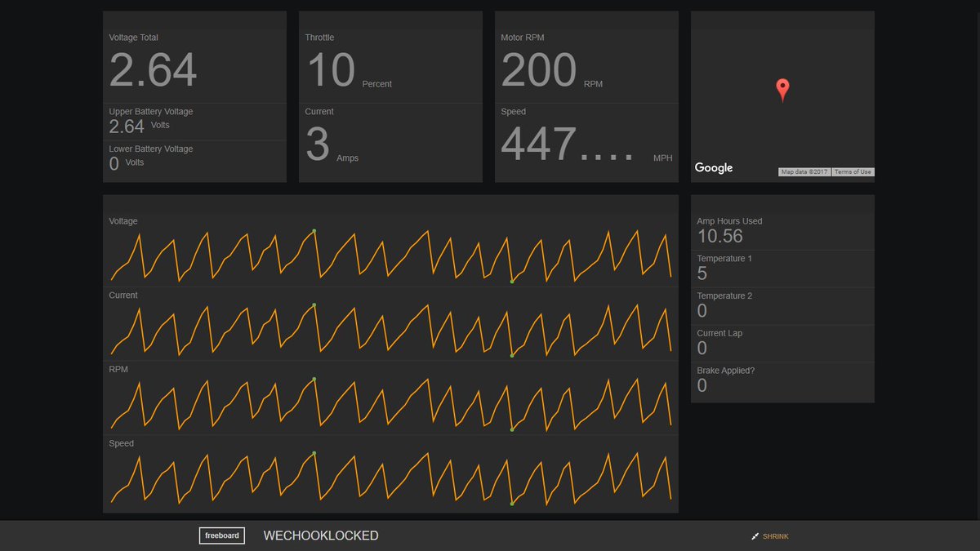
Task: Click the Percent unit label
Action: click(x=376, y=84)
